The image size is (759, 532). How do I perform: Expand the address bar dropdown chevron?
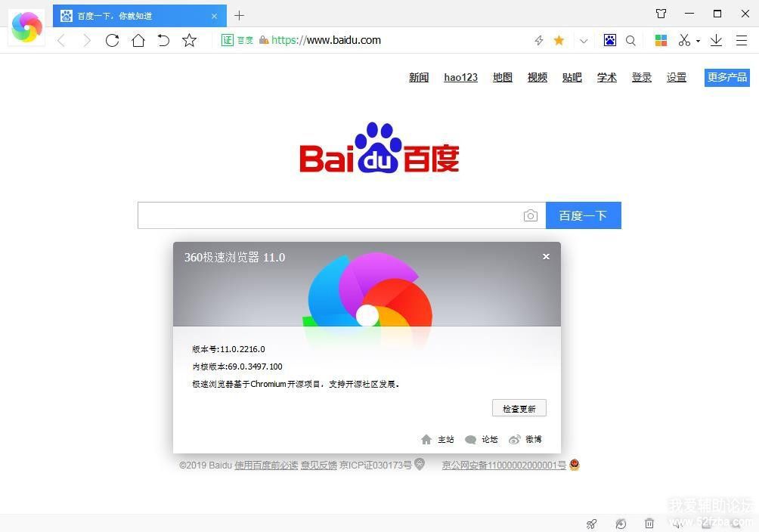click(584, 41)
